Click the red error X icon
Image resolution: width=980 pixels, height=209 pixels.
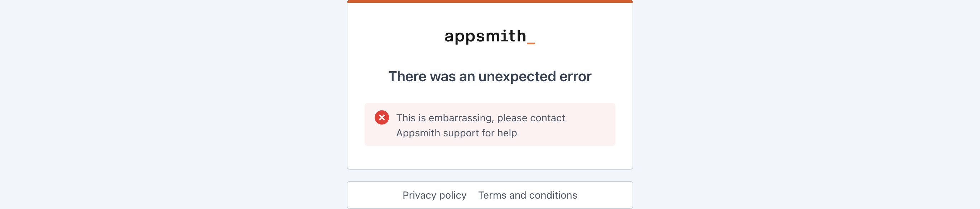[x=381, y=118]
